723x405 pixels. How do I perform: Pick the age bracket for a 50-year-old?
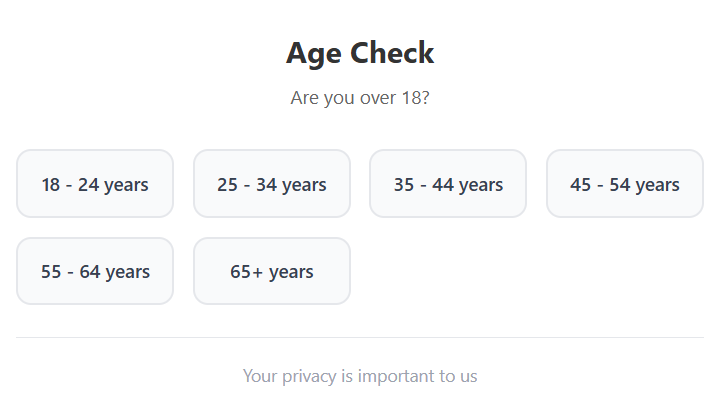tap(625, 184)
